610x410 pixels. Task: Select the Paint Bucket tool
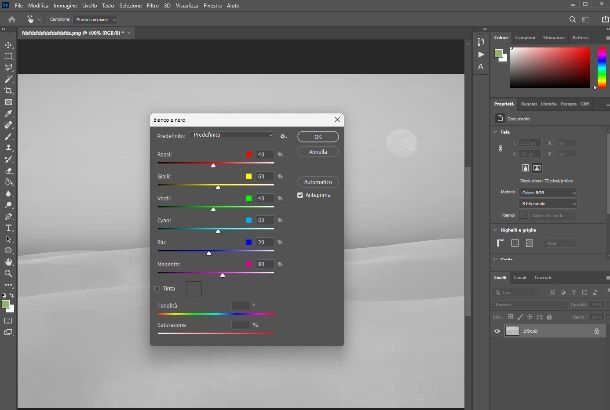click(8, 182)
